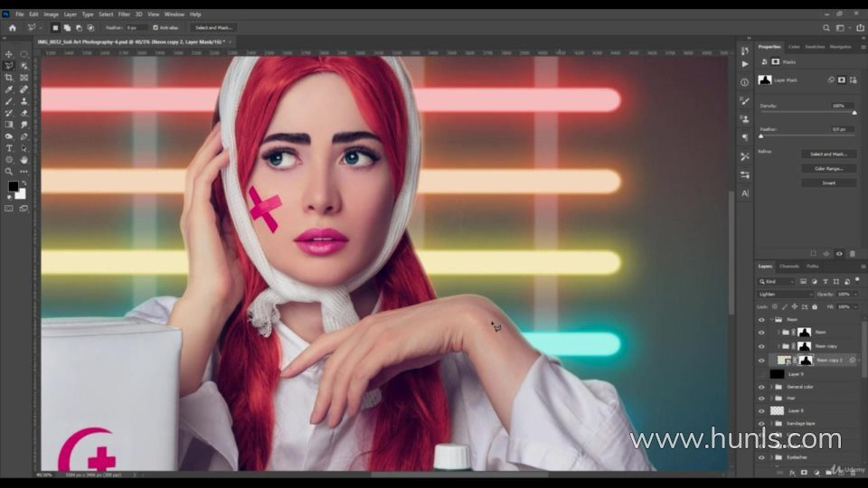
Task: Click the Density slider handle
Action: click(854, 112)
